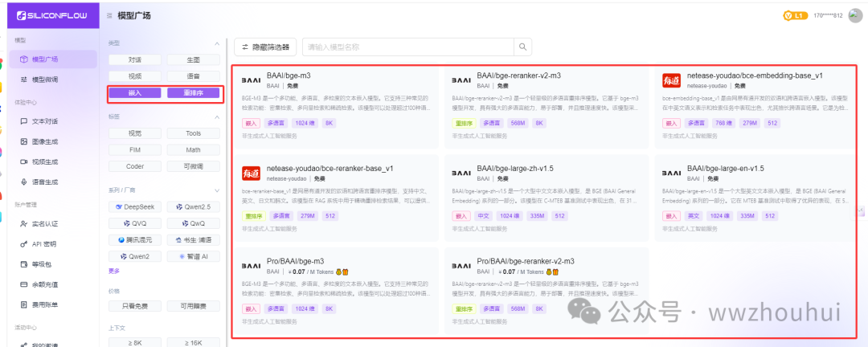Click the SiliconFlow logo
This screenshot has height=347, width=868.
click(51, 15)
